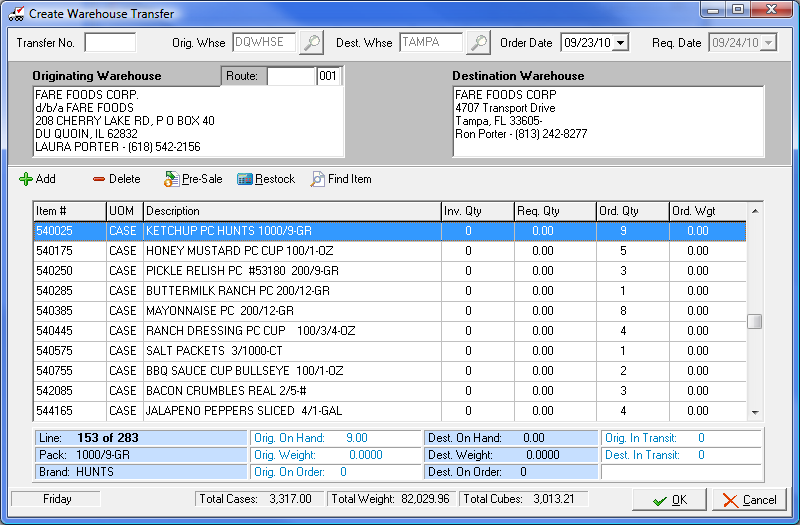Run the Restock function
The image size is (800, 525).
(x=266, y=179)
